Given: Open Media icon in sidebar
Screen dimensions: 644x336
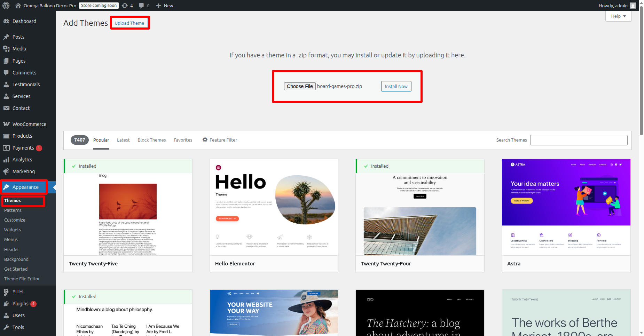Looking at the screenshot, I should click(6, 49).
